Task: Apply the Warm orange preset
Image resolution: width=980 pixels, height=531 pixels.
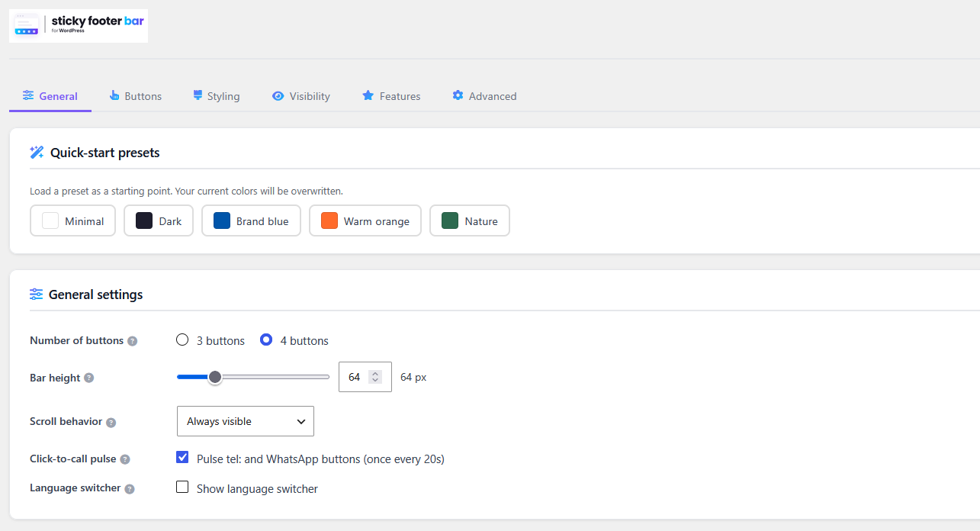Action: coord(365,220)
